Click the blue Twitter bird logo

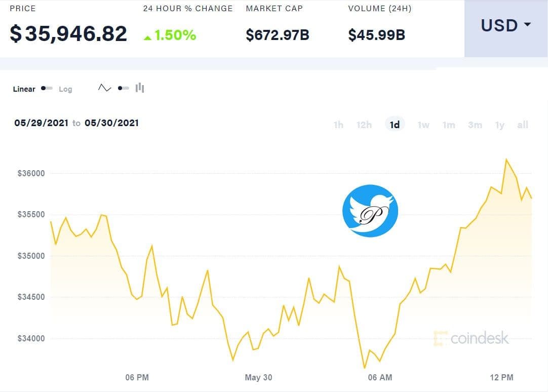370,211
